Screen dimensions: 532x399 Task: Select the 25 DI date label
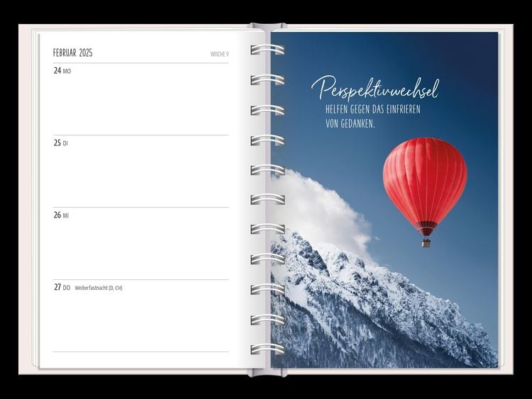pyautogui.click(x=61, y=143)
